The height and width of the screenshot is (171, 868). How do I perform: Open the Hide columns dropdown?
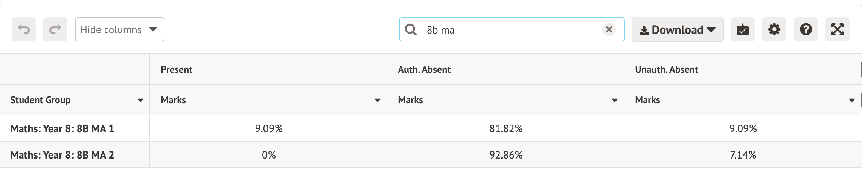point(119,29)
